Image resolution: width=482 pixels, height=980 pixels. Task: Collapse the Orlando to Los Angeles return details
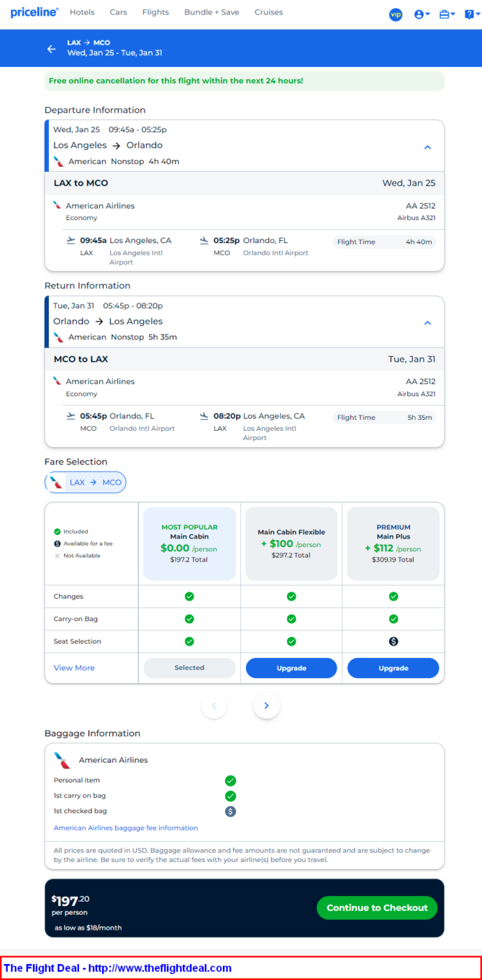[427, 323]
